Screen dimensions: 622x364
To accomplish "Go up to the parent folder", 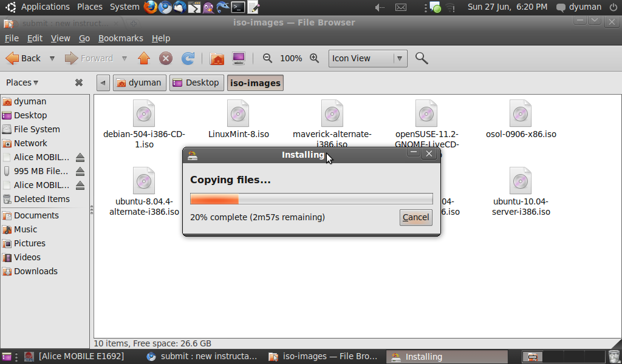I will tap(143, 59).
